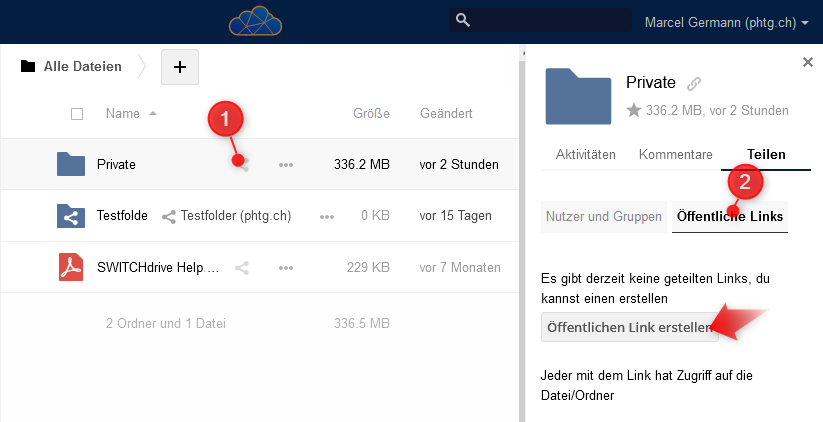Viewport: 823px width, 422px height.
Task: Click the share icon on the Private row
Action: 242,164
